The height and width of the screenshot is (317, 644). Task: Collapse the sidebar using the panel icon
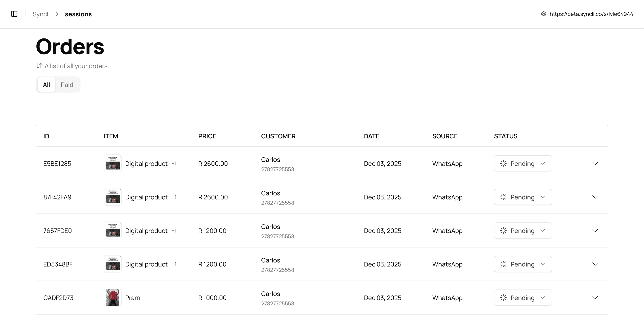[14, 14]
